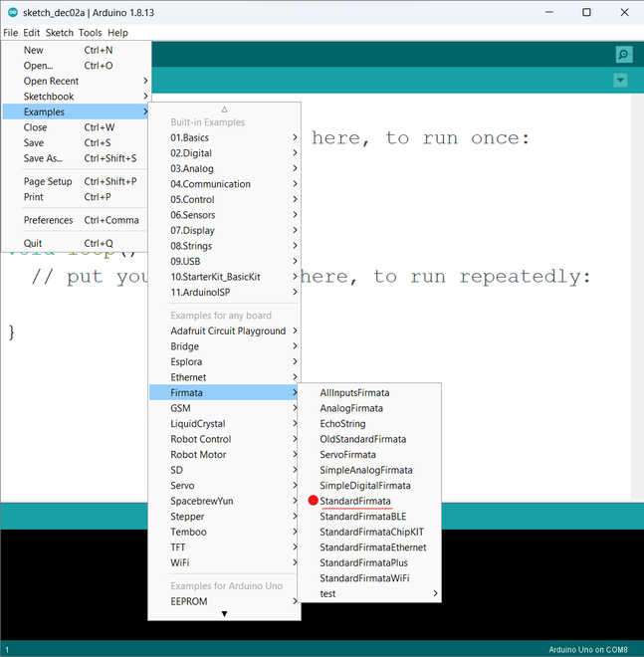Expand Open Recent submenu
Screen dimensions: 644x657
tap(76, 82)
